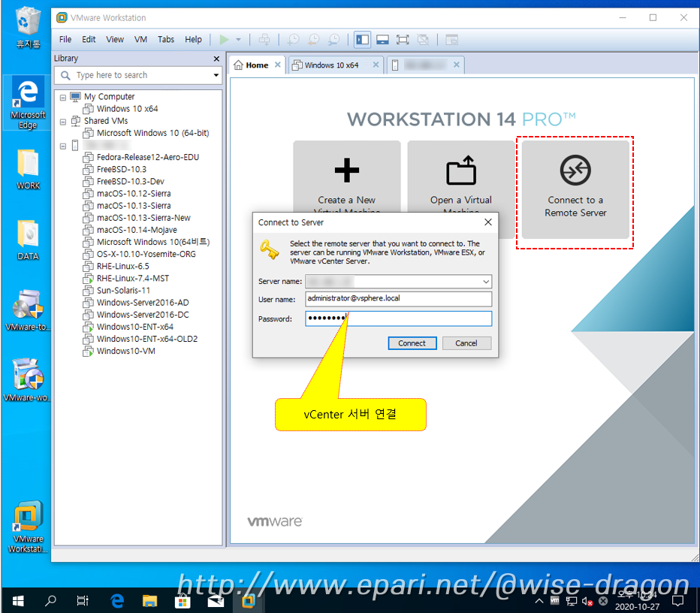Image resolution: width=700 pixels, height=613 pixels.
Task: Select macOS-10.14-Mojave in the tree
Action: pos(137,230)
